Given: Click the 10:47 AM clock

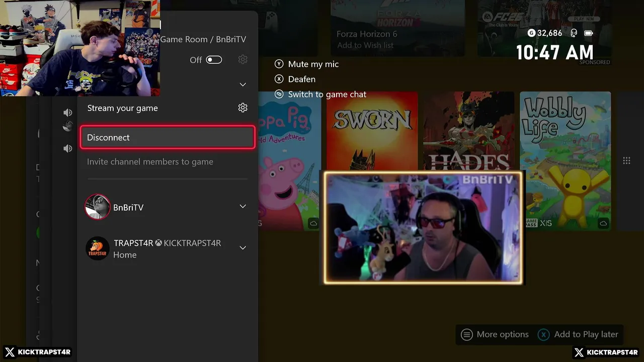Looking at the screenshot, I should point(555,52).
